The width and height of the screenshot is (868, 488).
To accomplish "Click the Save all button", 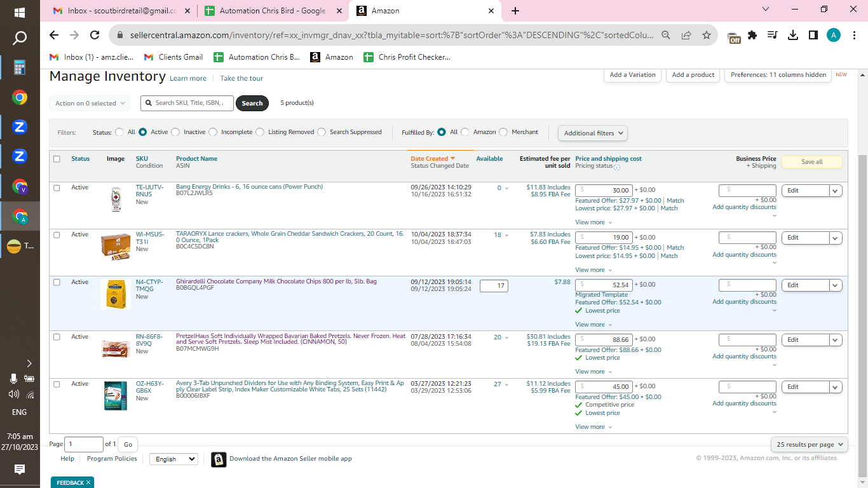I will coord(811,162).
